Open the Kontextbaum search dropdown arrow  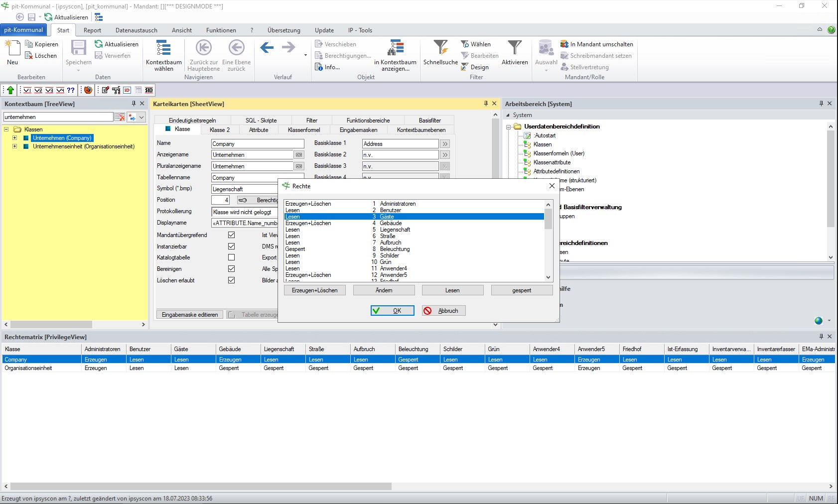(x=141, y=117)
